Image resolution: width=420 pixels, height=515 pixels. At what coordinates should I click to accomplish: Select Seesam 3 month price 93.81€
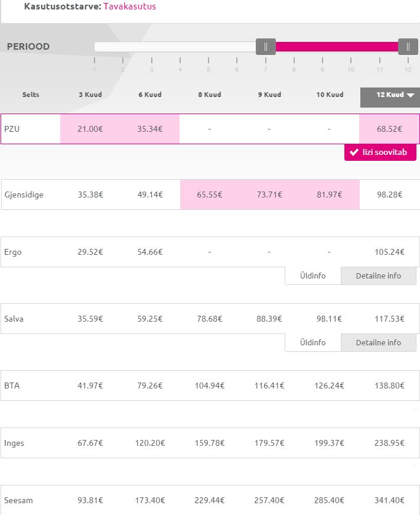tap(90, 501)
